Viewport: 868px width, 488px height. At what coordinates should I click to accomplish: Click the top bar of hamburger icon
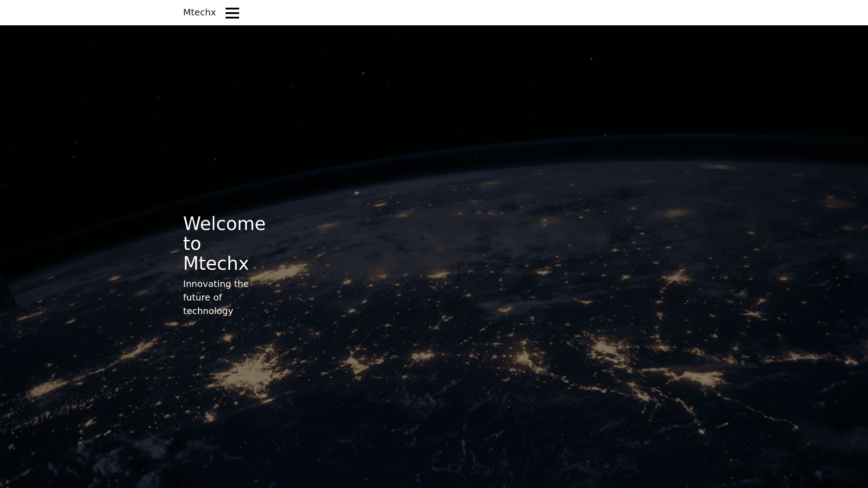tap(232, 9)
